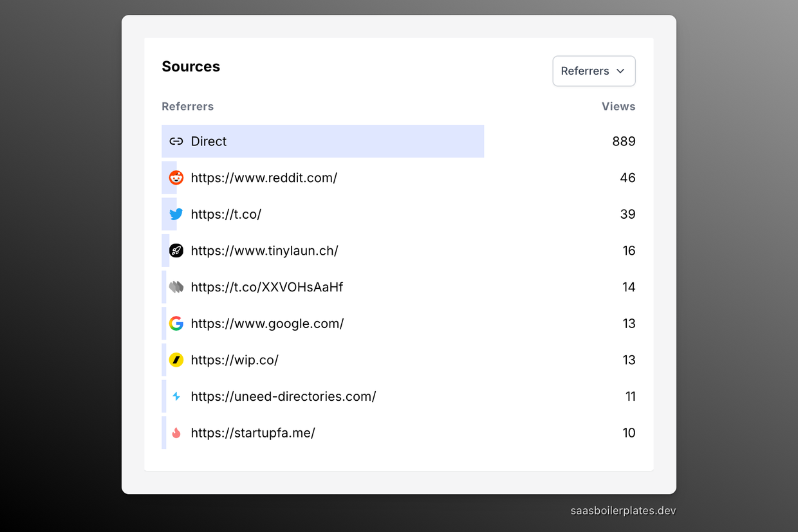Viewport: 798px width, 532px height.
Task: Click the t.co/XXVOHsAaHf favicon
Action: point(176,287)
